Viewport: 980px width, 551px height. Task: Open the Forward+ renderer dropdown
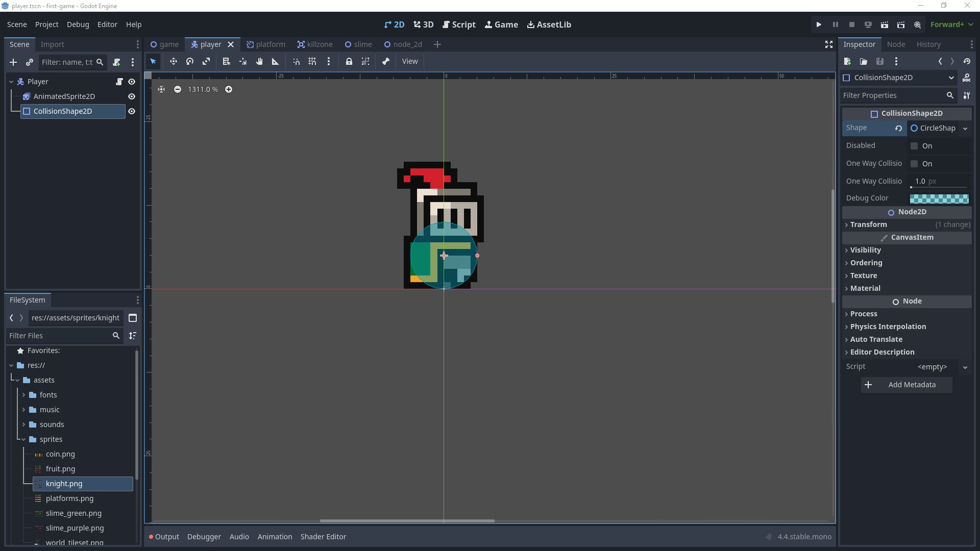click(x=951, y=24)
